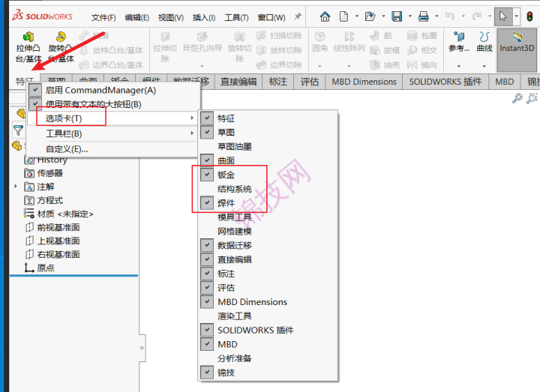
Task: Uncheck the MBD Dimensions checkbox in submenu
Action: pyautogui.click(x=207, y=301)
